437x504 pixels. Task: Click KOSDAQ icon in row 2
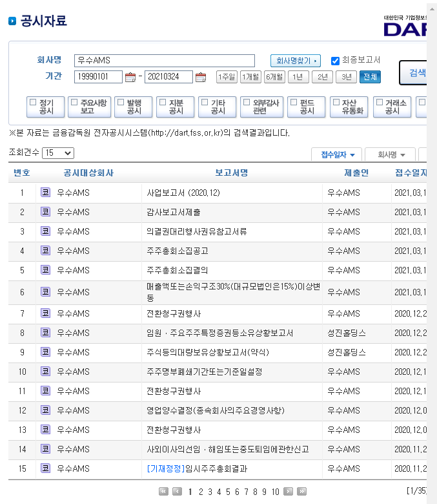pos(45,211)
